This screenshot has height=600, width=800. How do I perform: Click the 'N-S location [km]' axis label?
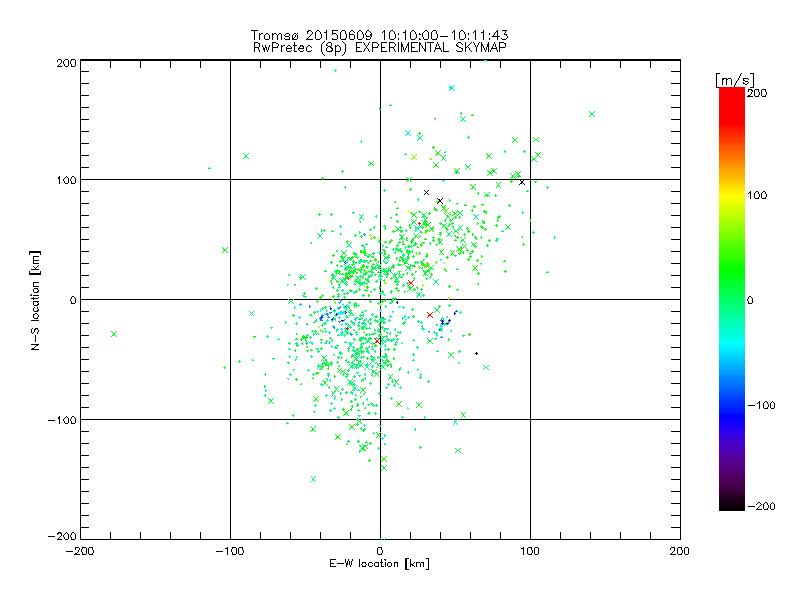[35, 300]
